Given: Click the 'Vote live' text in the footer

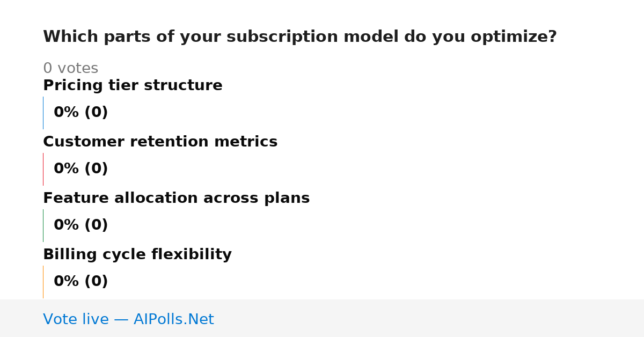Looking at the screenshot, I should coord(76,320).
